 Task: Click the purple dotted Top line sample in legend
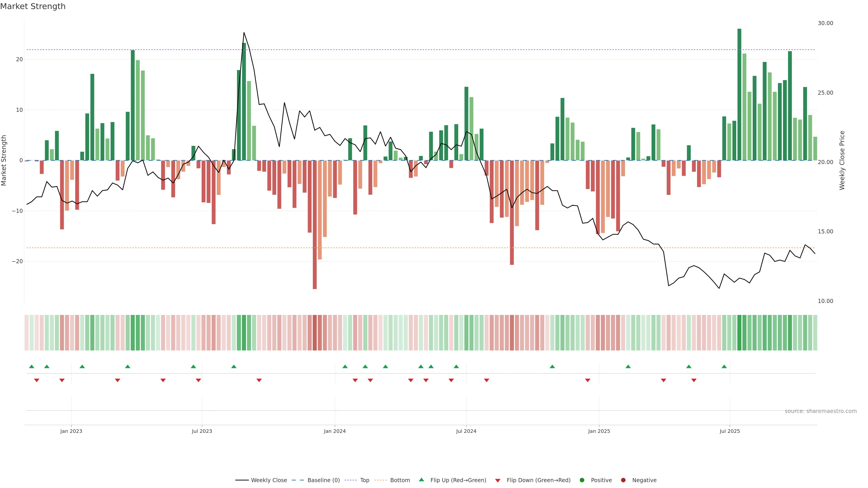tap(351, 480)
